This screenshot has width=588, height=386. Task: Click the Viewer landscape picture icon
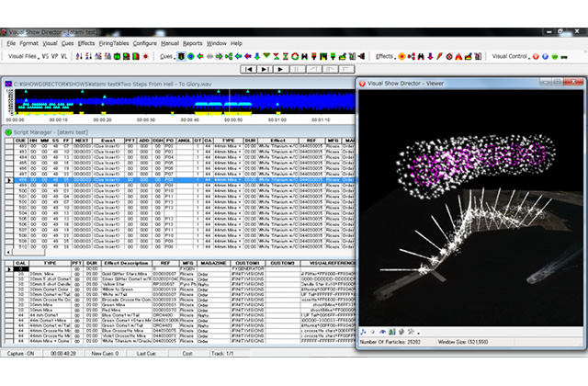(392, 332)
